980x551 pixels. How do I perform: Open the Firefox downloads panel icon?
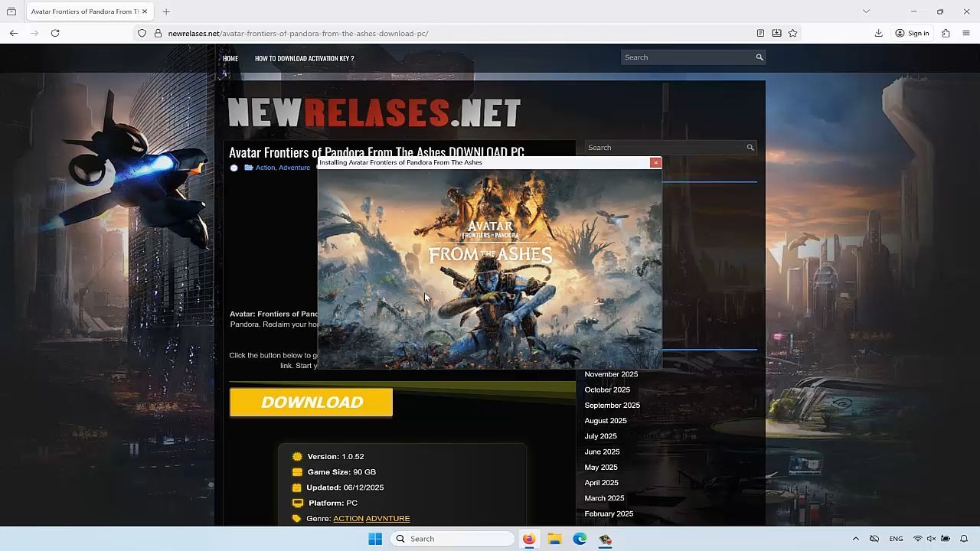(x=879, y=33)
